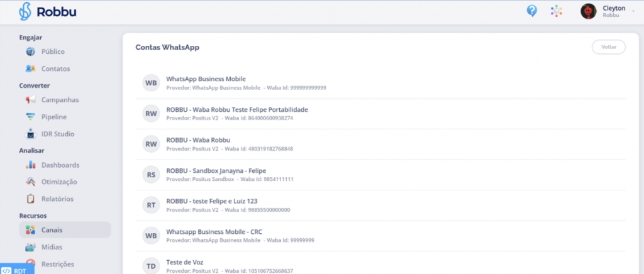Open Relatórios clipboard icon
The image size is (644, 274).
[x=30, y=199]
